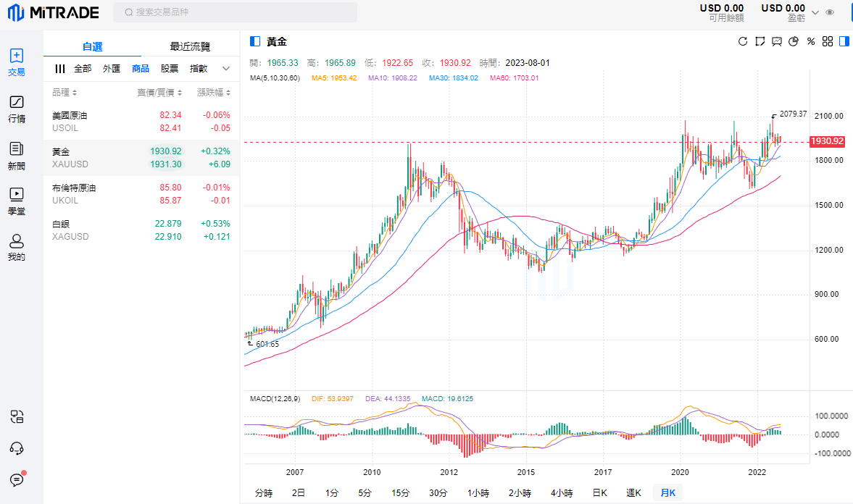Sort the list by 漲跌幅 column
The width and height of the screenshot is (853, 504).
click(x=214, y=93)
